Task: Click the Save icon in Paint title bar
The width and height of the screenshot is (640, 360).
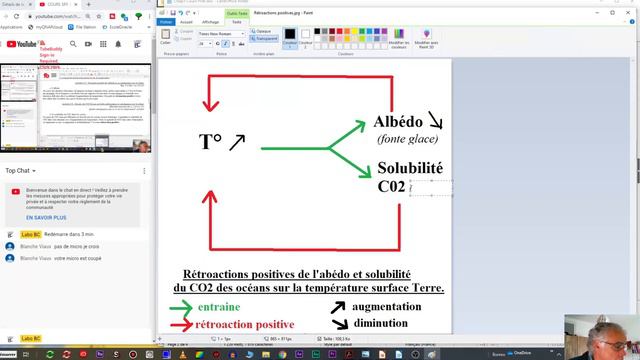Action: pyautogui.click(x=173, y=13)
